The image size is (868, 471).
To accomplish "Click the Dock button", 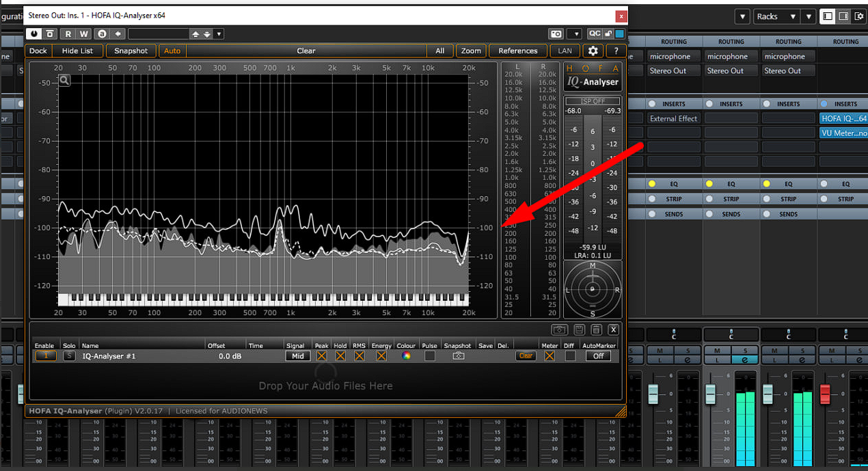I will (38, 51).
